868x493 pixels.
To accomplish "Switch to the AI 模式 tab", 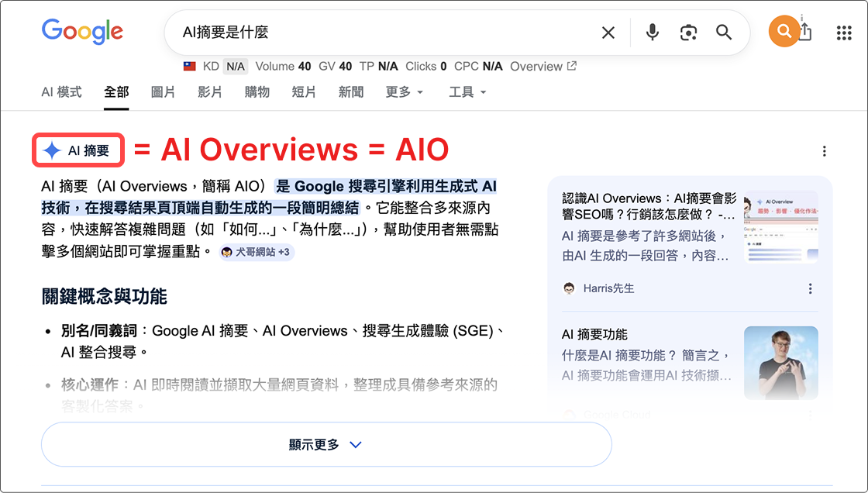I will pyautogui.click(x=61, y=92).
